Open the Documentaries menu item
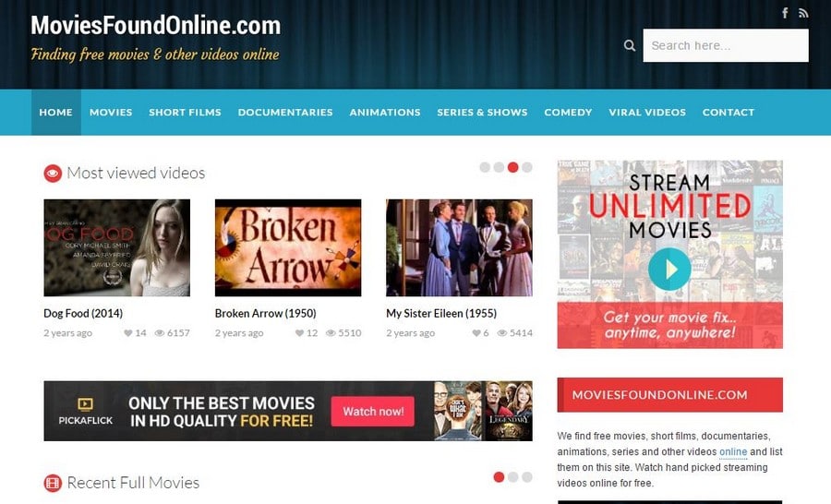The image size is (831, 504). tap(285, 113)
